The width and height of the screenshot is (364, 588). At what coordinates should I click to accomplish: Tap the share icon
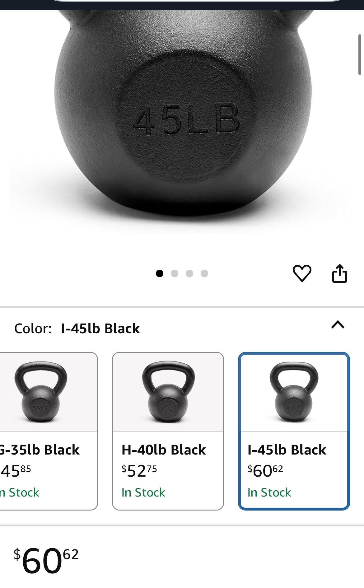339,273
